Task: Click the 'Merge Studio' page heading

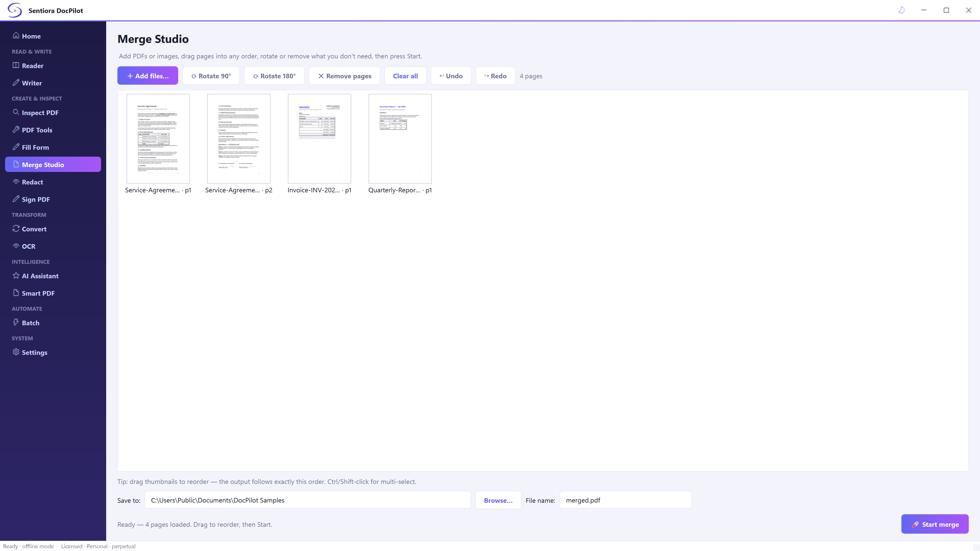Action: (x=153, y=39)
